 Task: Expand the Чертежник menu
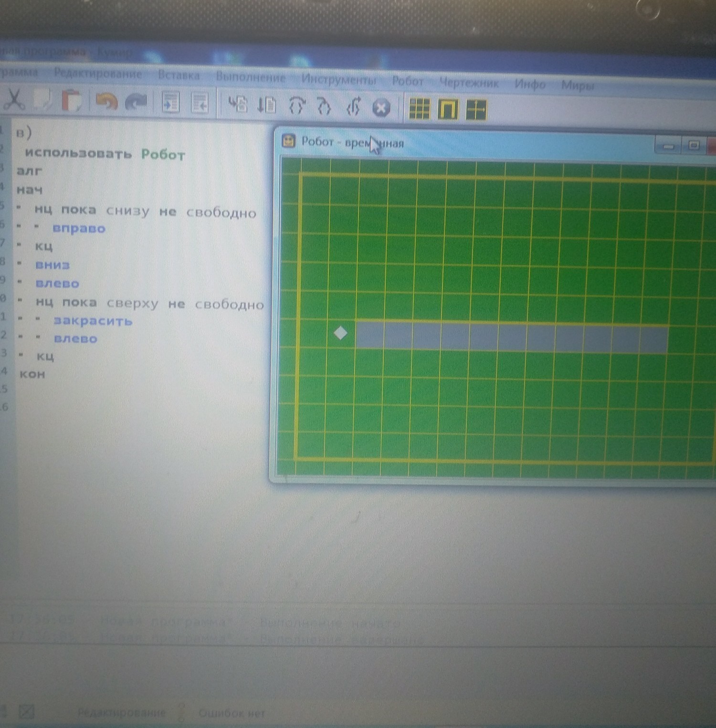(x=469, y=83)
